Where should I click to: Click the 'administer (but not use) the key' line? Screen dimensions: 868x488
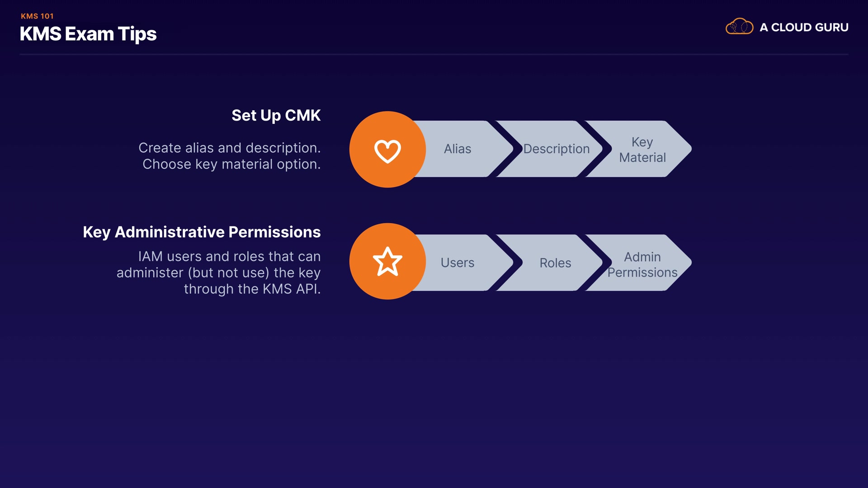tap(218, 272)
